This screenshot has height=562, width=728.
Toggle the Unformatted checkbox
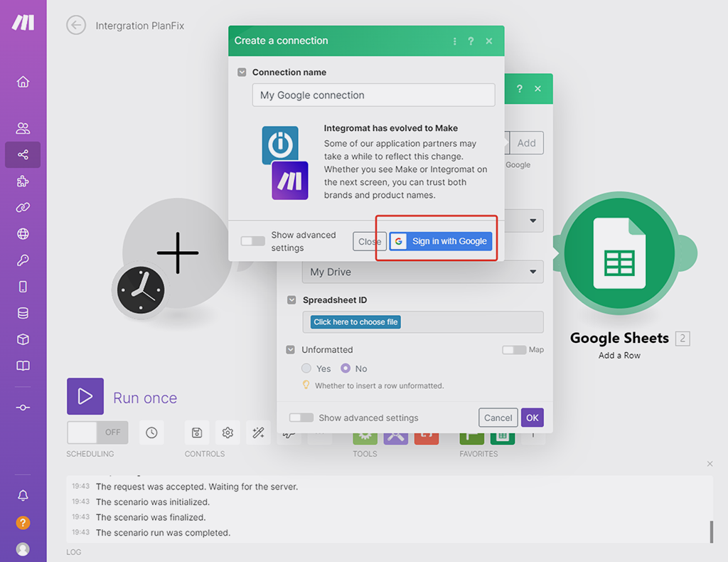click(x=291, y=350)
